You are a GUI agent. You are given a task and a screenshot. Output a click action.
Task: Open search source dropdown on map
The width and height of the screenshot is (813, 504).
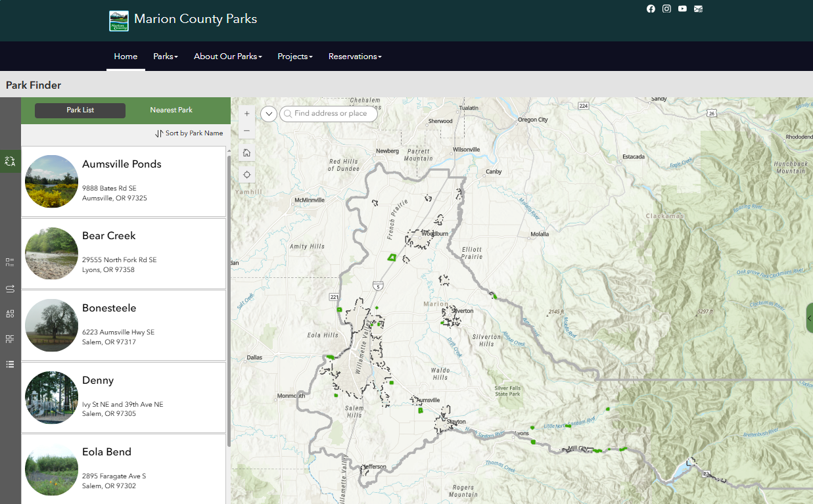tap(269, 114)
